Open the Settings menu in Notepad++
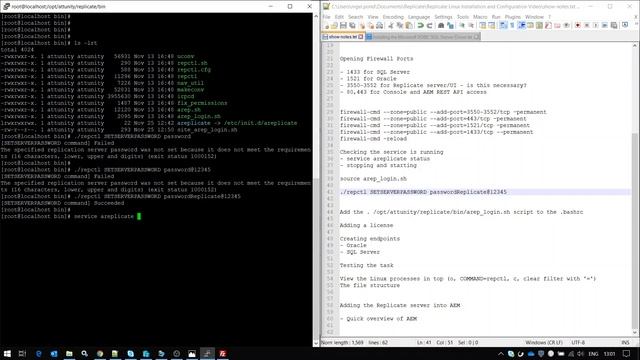Image resolution: width=640 pixels, height=360 pixels. (443, 17)
